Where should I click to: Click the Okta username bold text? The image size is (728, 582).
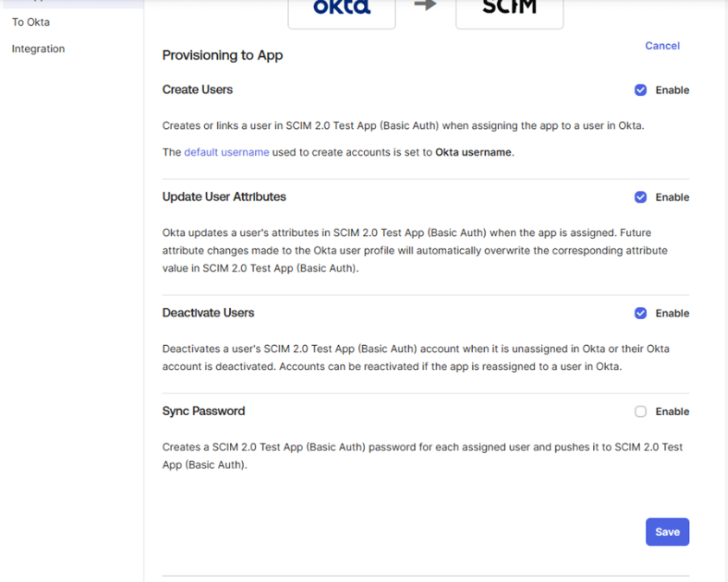(x=473, y=152)
